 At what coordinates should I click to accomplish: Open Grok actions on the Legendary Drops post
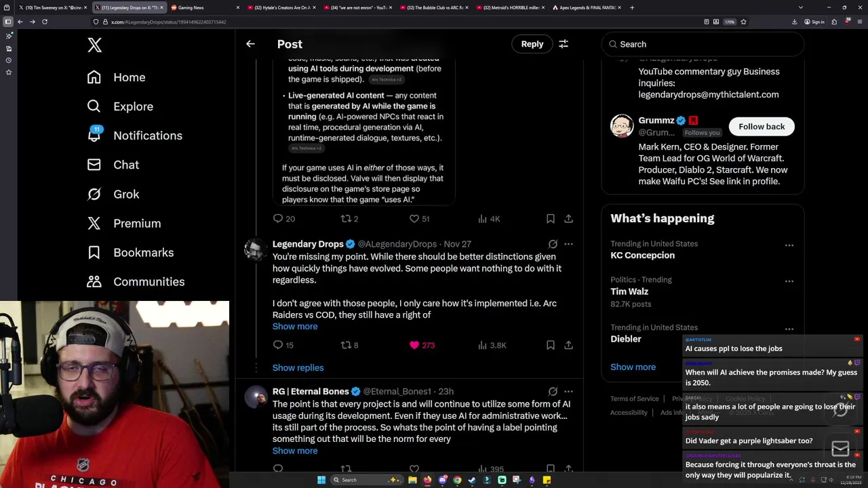[553, 244]
